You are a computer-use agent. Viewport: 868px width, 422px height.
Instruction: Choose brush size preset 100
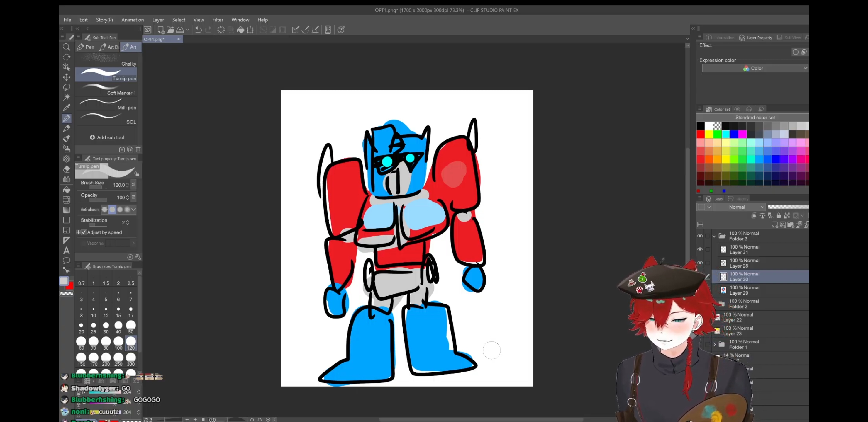pyautogui.click(x=118, y=344)
